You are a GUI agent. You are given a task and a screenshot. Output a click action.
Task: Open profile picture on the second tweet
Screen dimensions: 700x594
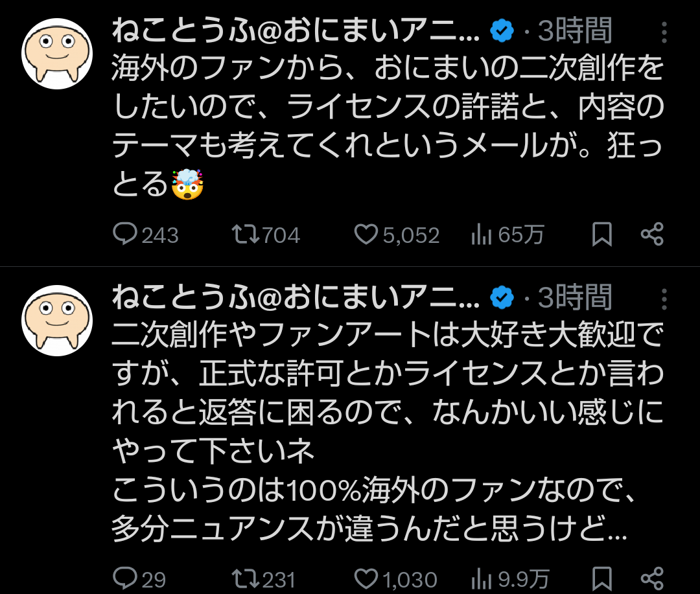[x=57, y=321]
